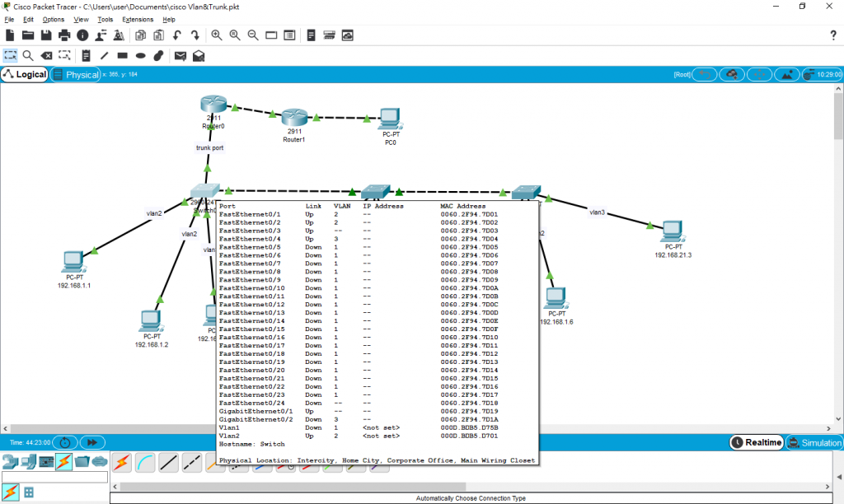Select the Draw Ellipse tool
Screen dimensions: 844x504
tap(140, 55)
